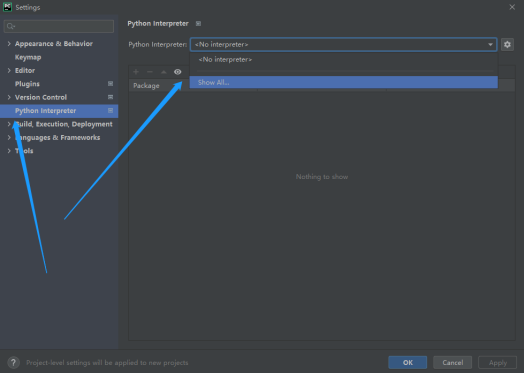Viewport: 525px width, 373px height.
Task: Open Appearance & Behavior settings
Action: pos(54,44)
